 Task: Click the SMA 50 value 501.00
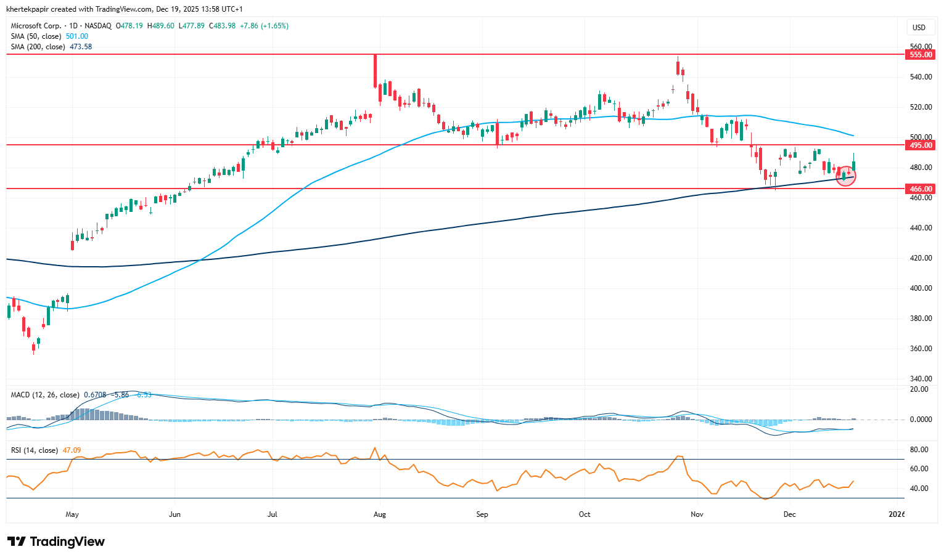pos(77,36)
